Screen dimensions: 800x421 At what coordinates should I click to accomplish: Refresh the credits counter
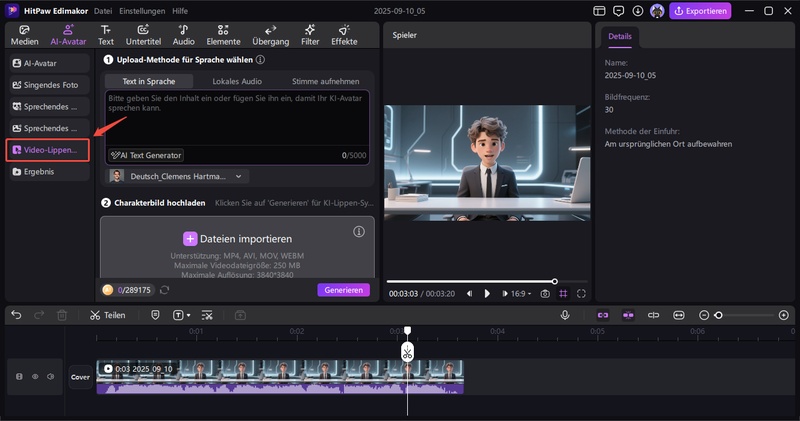point(164,290)
